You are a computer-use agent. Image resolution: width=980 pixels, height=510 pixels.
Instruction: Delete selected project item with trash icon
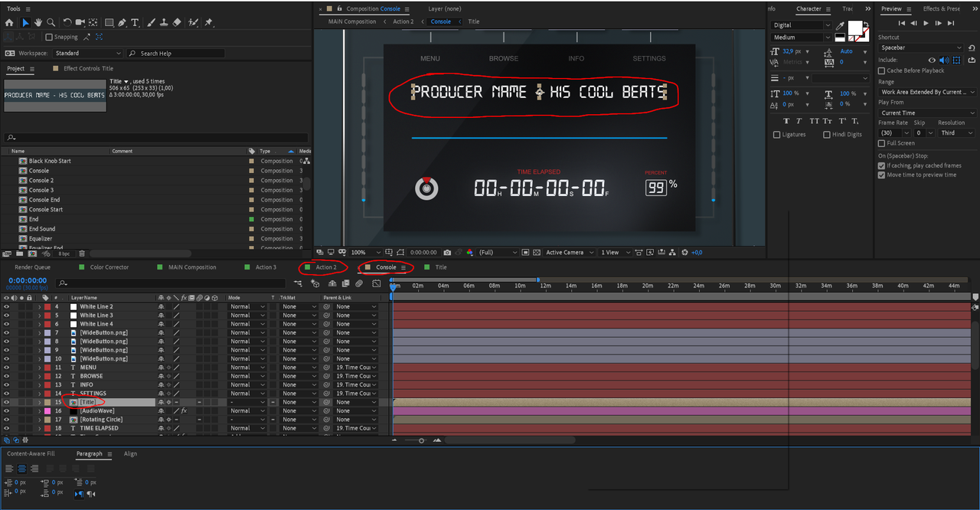click(82, 253)
